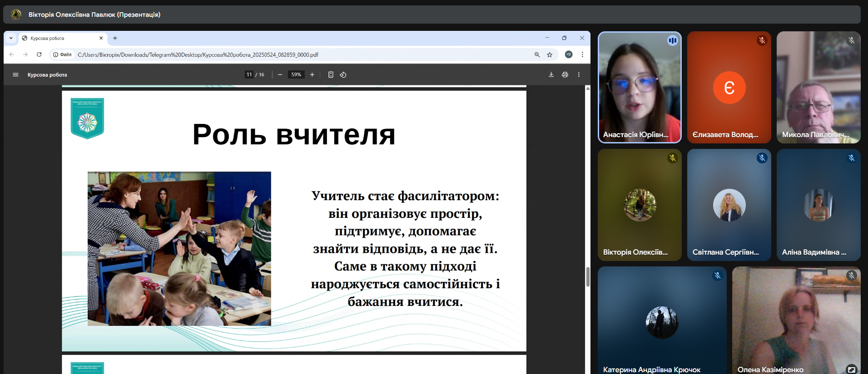868x374 pixels.
Task: Rotate the PDF counterclockwise
Action: pyautogui.click(x=343, y=75)
